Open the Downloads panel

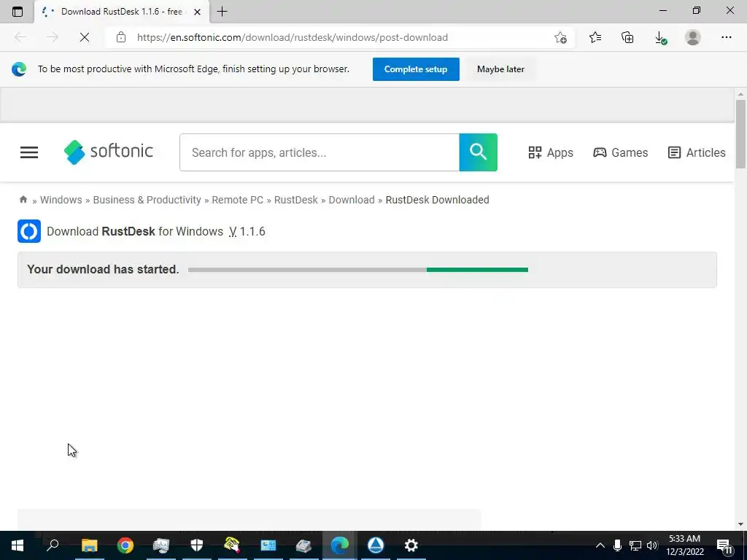pyautogui.click(x=660, y=38)
